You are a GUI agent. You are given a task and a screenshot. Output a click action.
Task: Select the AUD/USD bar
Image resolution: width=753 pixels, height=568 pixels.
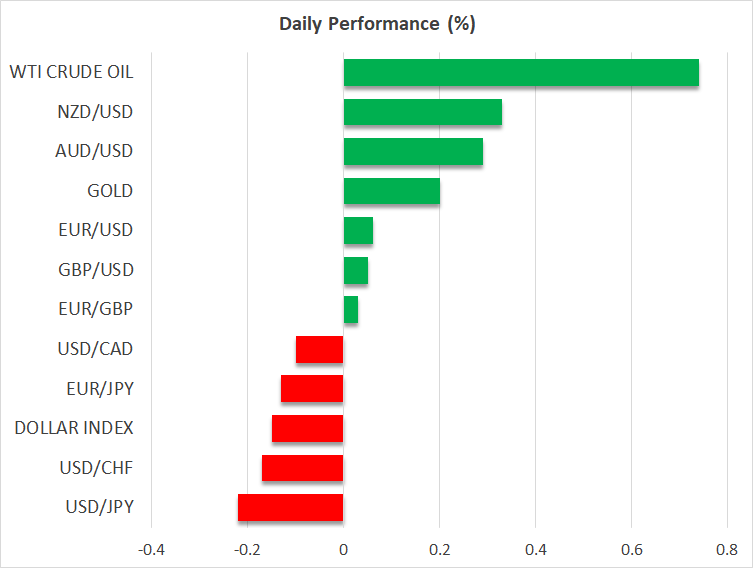point(413,152)
